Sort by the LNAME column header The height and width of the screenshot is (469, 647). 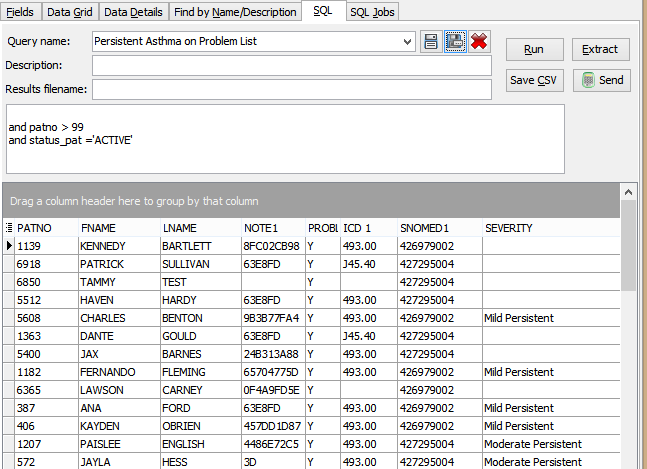coord(201,228)
